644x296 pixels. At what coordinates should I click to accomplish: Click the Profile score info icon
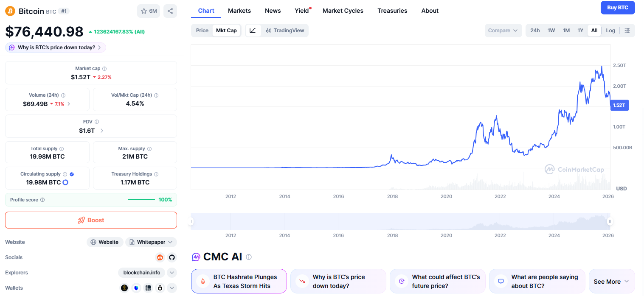point(42,200)
